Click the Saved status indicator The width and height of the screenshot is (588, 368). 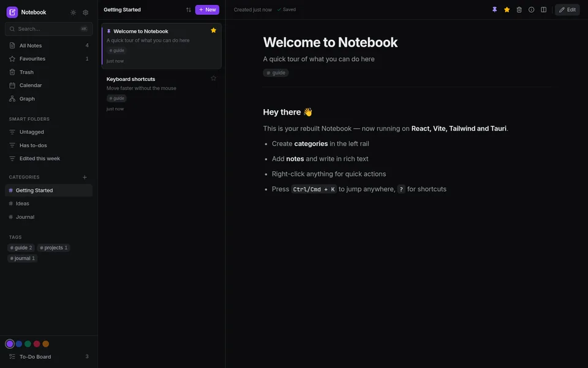[x=287, y=10]
